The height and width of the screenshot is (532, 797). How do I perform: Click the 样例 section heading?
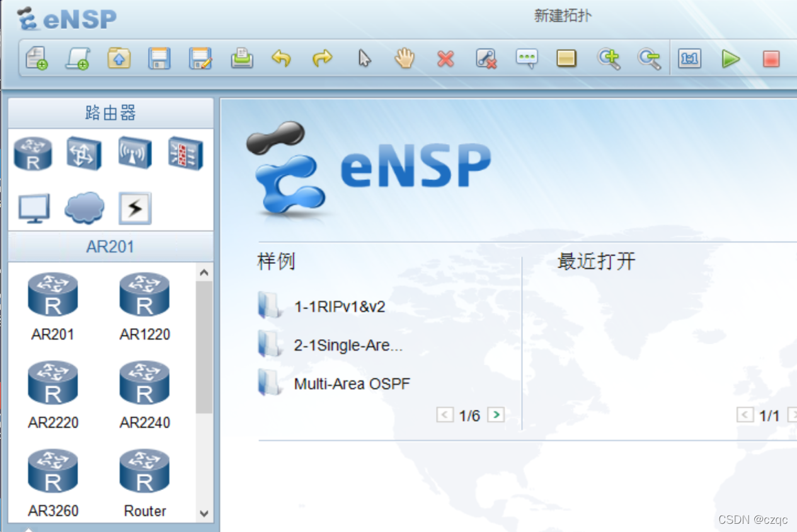[276, 261]
